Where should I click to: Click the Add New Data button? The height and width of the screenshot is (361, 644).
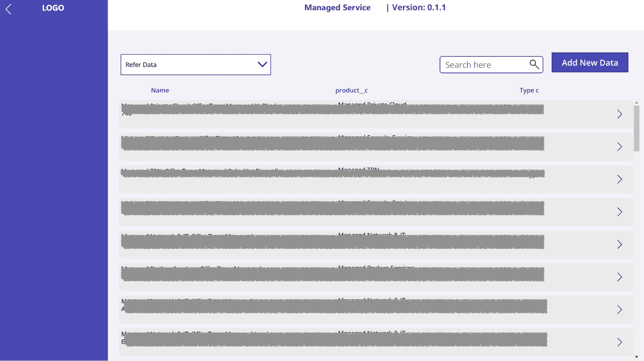590,62
